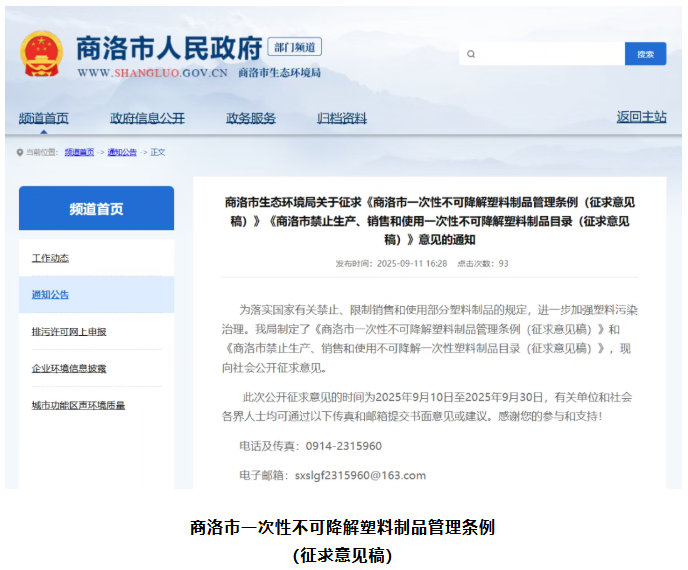
Task: Open 归档资料 in the navigation bar
Action: coord(342,118)
